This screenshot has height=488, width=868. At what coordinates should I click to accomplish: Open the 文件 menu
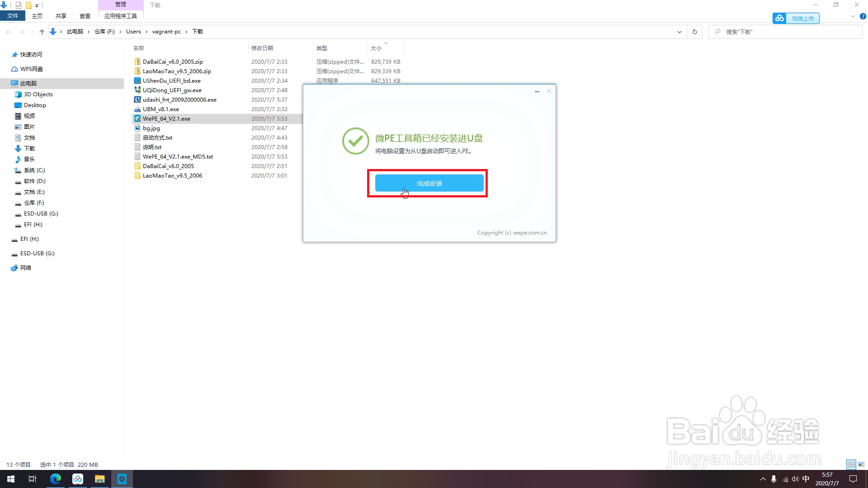pyautogui.click(x=13, y=16)
